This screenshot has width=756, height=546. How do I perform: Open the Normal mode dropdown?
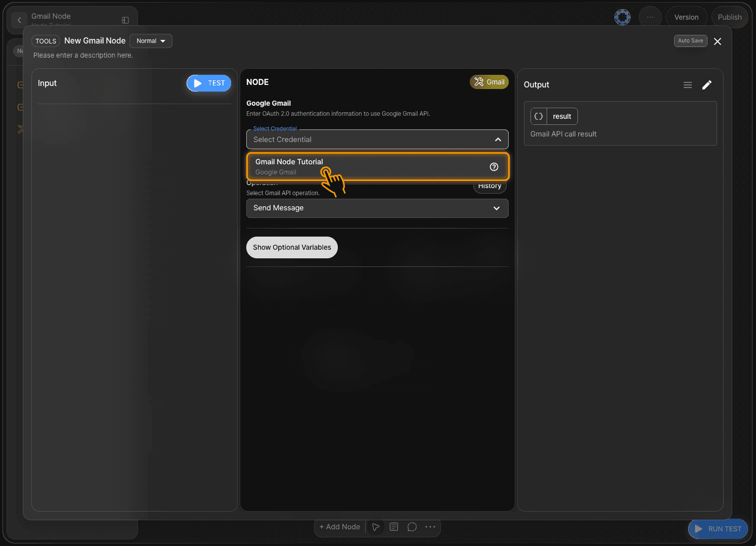[x=151, y=41]
